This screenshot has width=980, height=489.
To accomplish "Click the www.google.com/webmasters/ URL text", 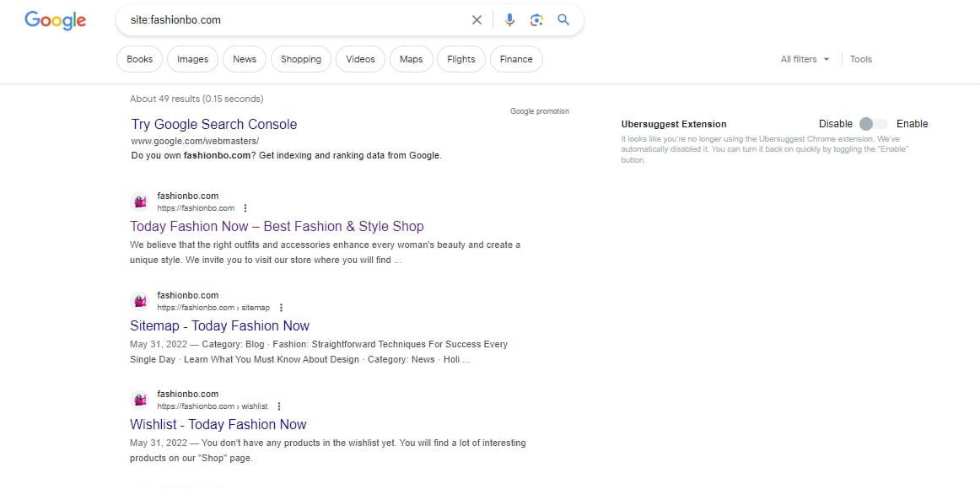I will click(x=195, y=141).
